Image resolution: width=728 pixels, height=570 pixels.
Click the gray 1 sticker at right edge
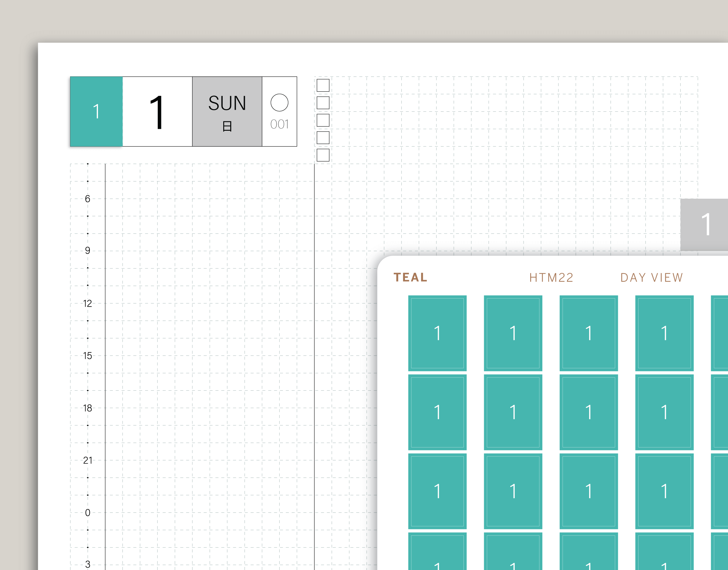(704, 224)
